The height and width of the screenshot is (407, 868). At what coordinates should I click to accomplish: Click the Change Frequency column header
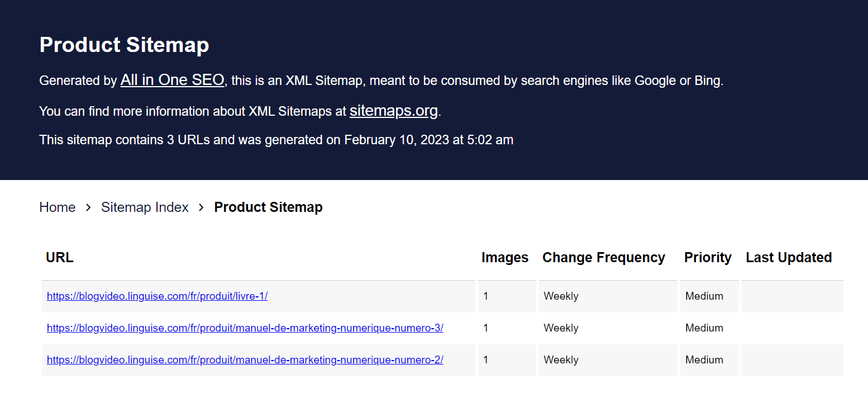604,258
